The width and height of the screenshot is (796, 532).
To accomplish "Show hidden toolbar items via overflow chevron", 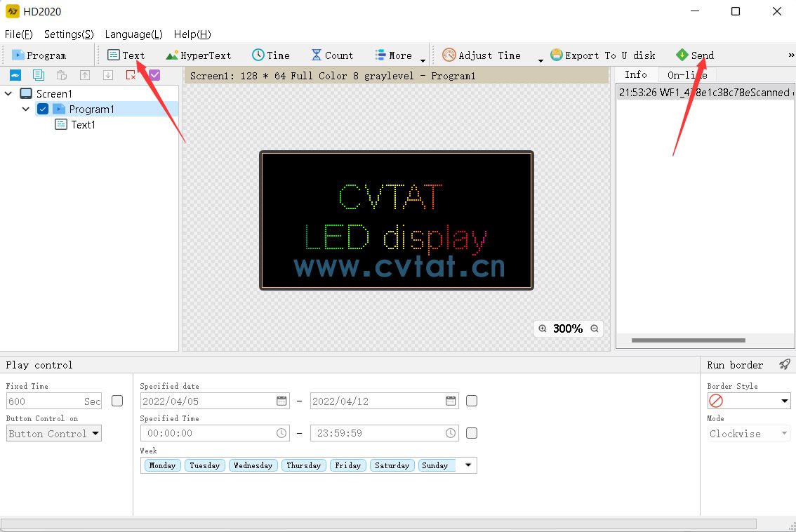I will coord(791,55).
